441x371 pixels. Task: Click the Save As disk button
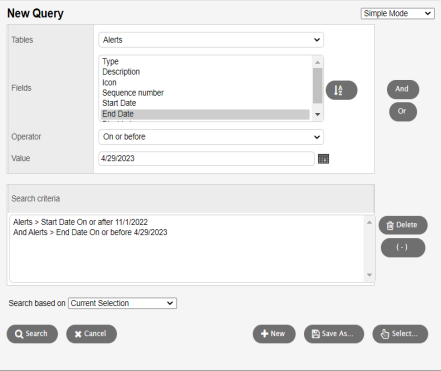point(334,334)
